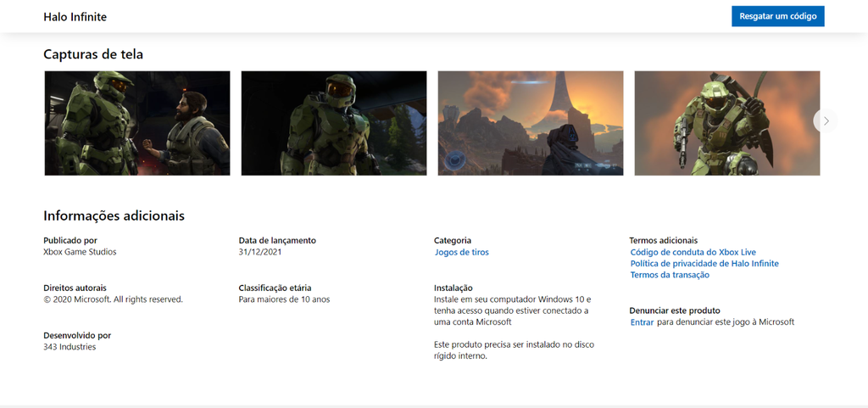The height and width of the screenshot is (408, 868).
Task: Select the Xbox Game Studios publisher text
Action: pyautogui.click(x=80, y=252)
